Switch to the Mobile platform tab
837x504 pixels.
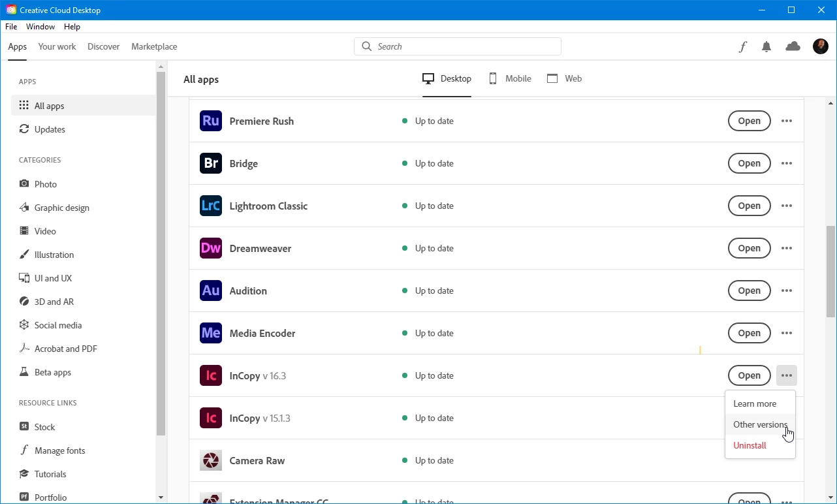(x=510, y=78)
